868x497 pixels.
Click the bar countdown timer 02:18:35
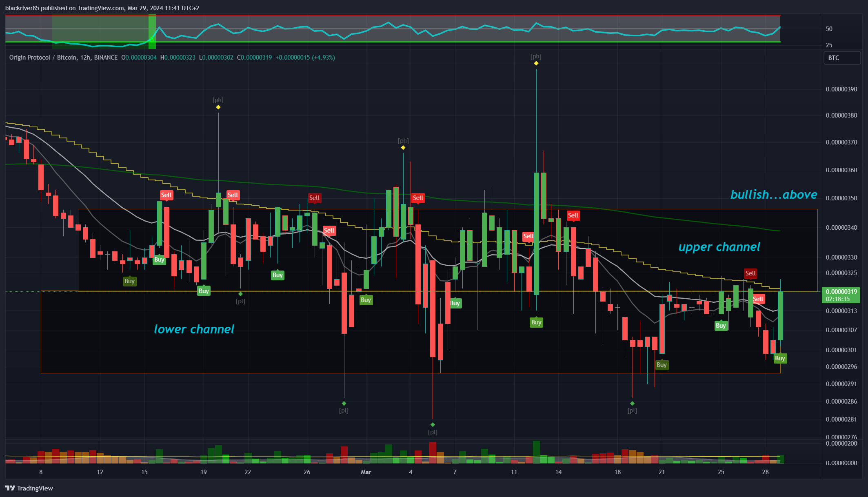[837, 299]
